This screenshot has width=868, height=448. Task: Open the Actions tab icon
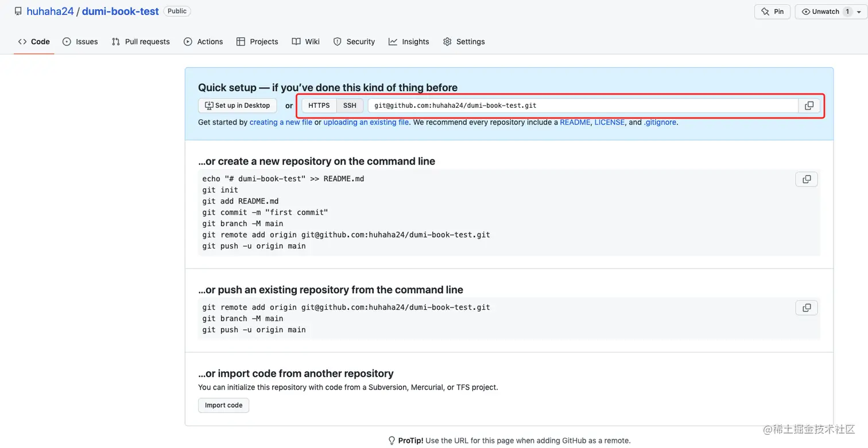pyautogui.click(x=187, y=41)
